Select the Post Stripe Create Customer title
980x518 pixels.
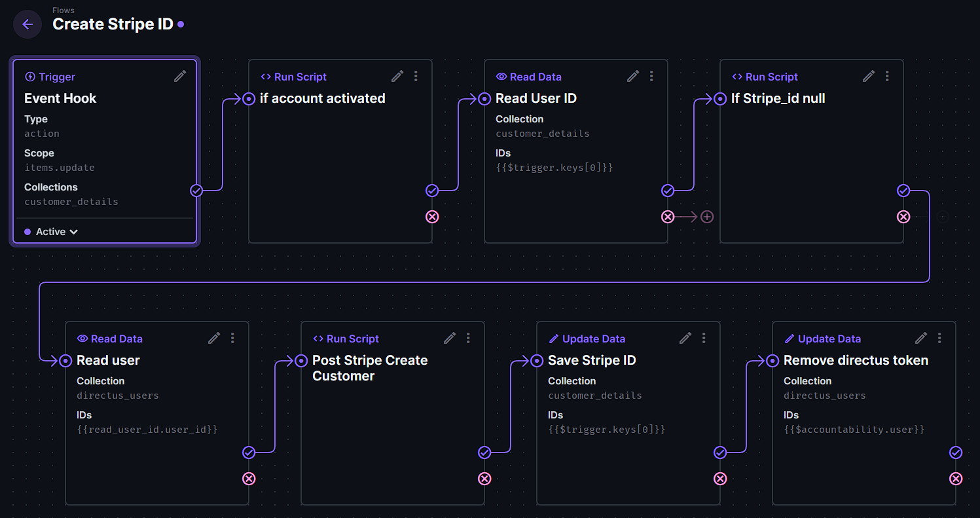tap(370, 368)
